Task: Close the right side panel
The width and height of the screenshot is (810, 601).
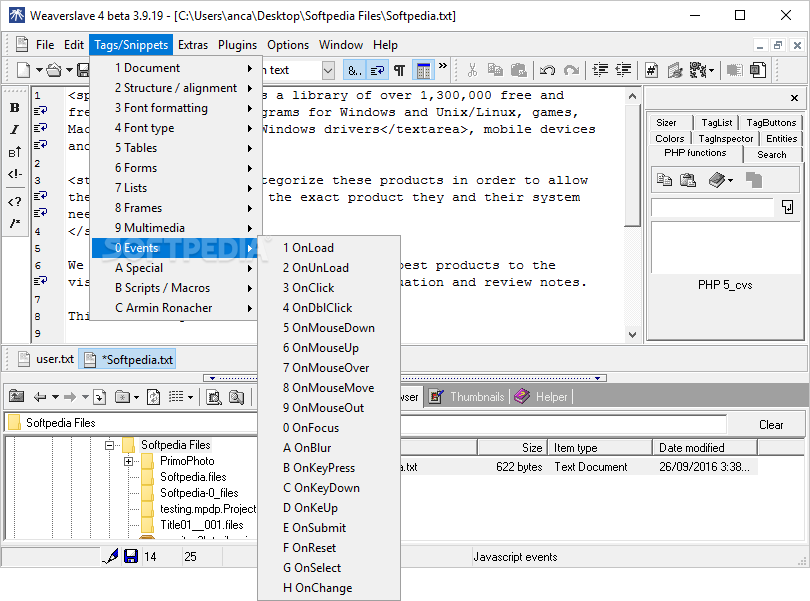Action: (795, 98)
